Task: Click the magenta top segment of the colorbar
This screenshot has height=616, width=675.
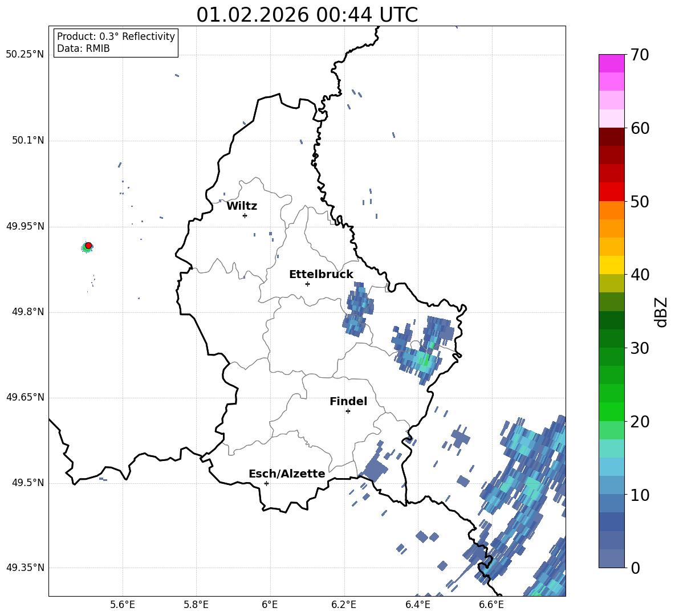Action: pos(611,64)
